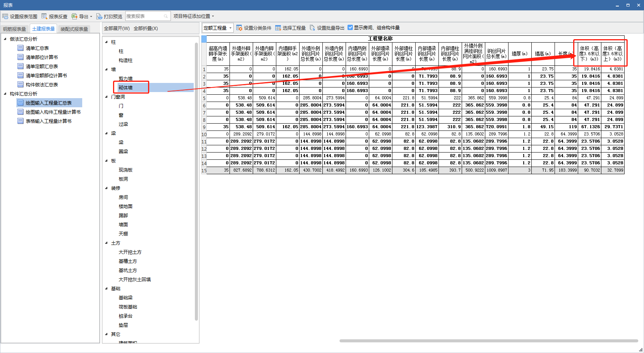Select 现浇板 in the component tree

[x=126, y=170]
